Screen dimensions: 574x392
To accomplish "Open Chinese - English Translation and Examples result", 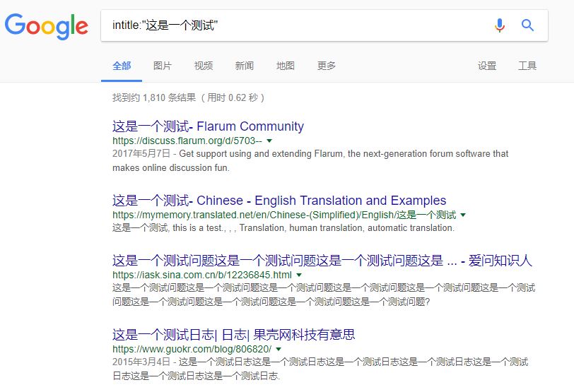I will click(x=279, y=201).
